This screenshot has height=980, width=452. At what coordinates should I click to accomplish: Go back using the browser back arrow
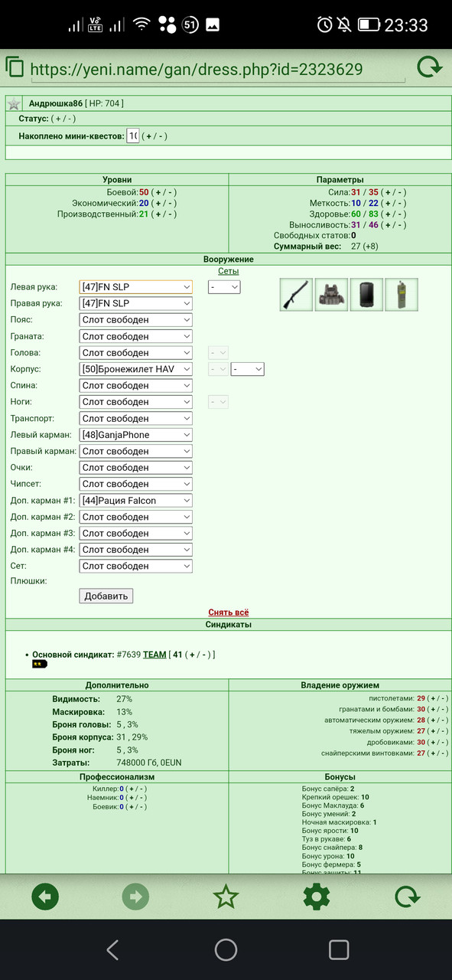click(x=45, y=897)
